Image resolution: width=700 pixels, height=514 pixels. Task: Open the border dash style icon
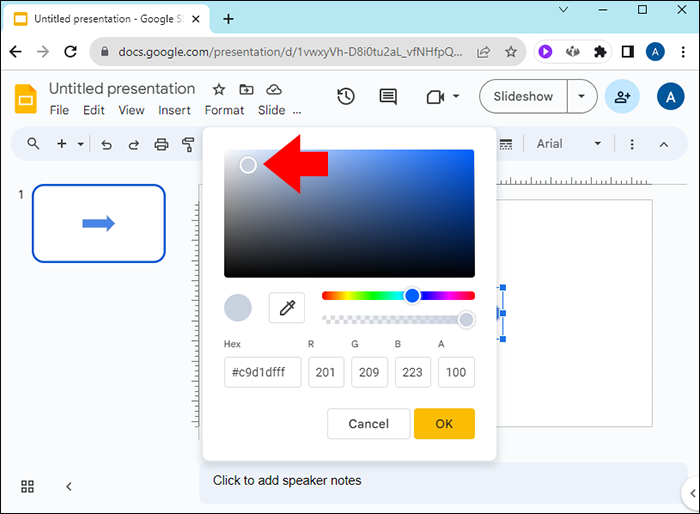coord(506,144)
